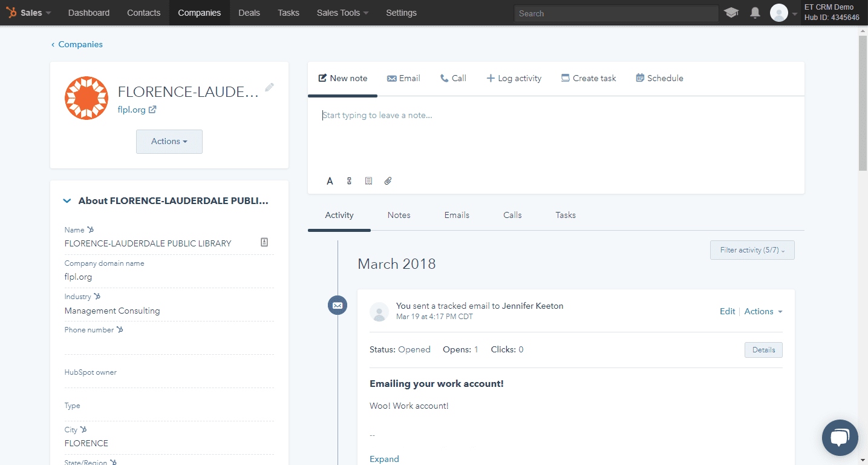The width and height of the screenshot is (868, 465).
Task: Click the email envelope timeline marker
Action: pyautogui.click(x=338, y=305)
